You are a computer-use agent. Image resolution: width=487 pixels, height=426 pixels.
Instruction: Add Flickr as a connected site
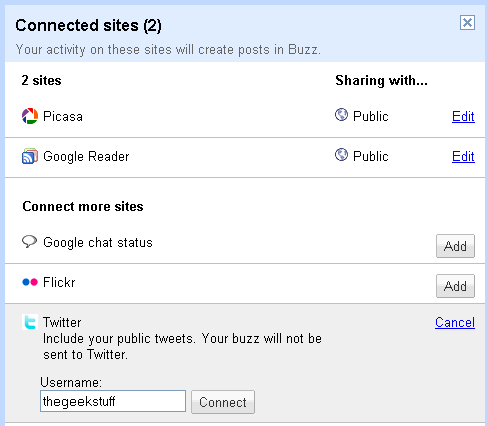pos(455,286)
